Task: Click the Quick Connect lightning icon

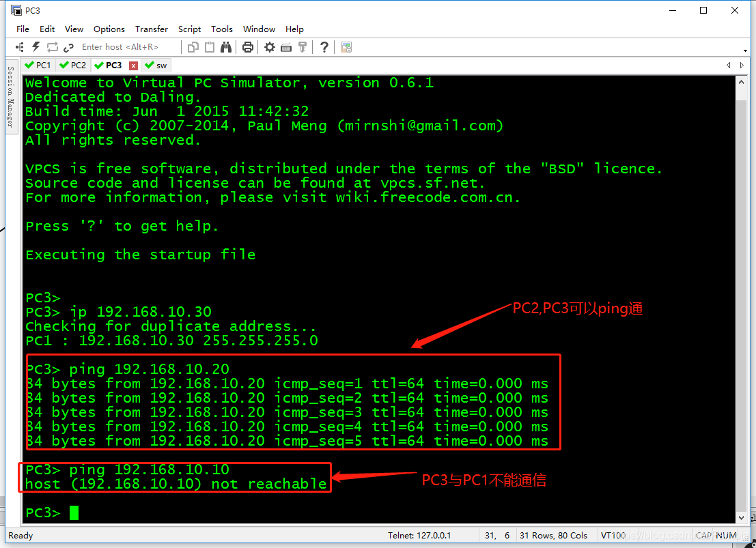Action: tap(36, 47)
